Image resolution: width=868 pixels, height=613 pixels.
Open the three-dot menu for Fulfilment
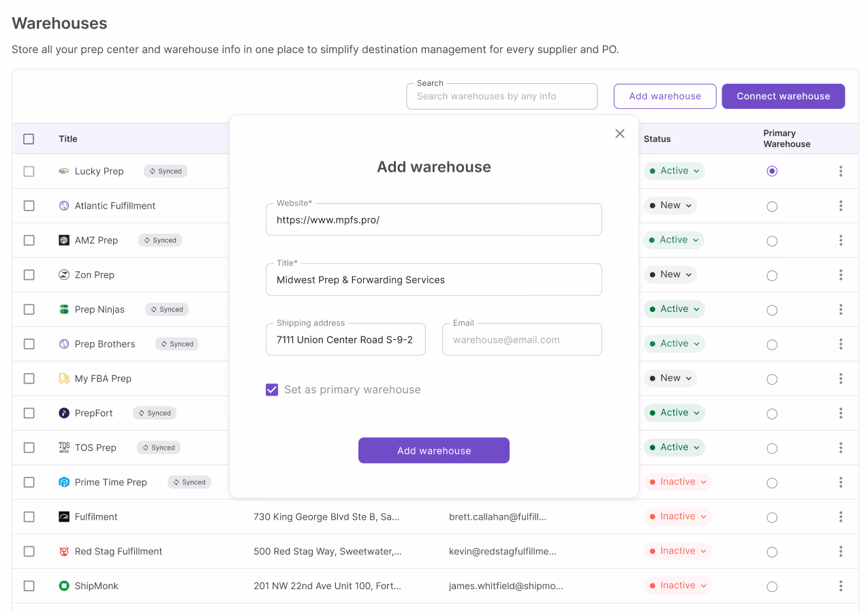coord(841,517)
